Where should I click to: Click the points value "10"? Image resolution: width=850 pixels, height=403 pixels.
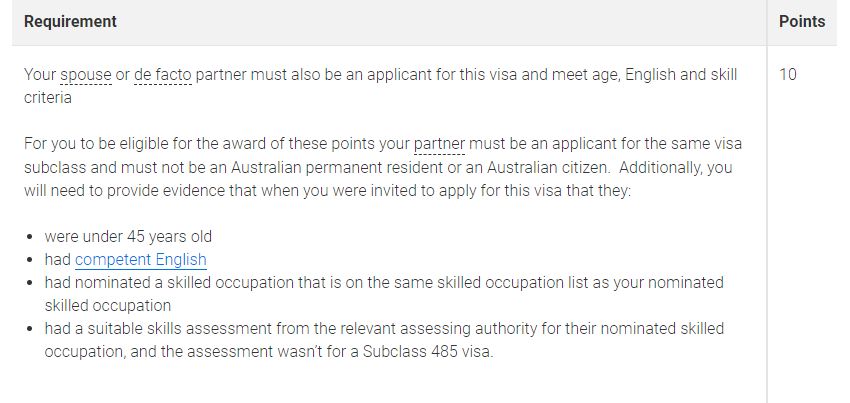[x=787, y=77]
